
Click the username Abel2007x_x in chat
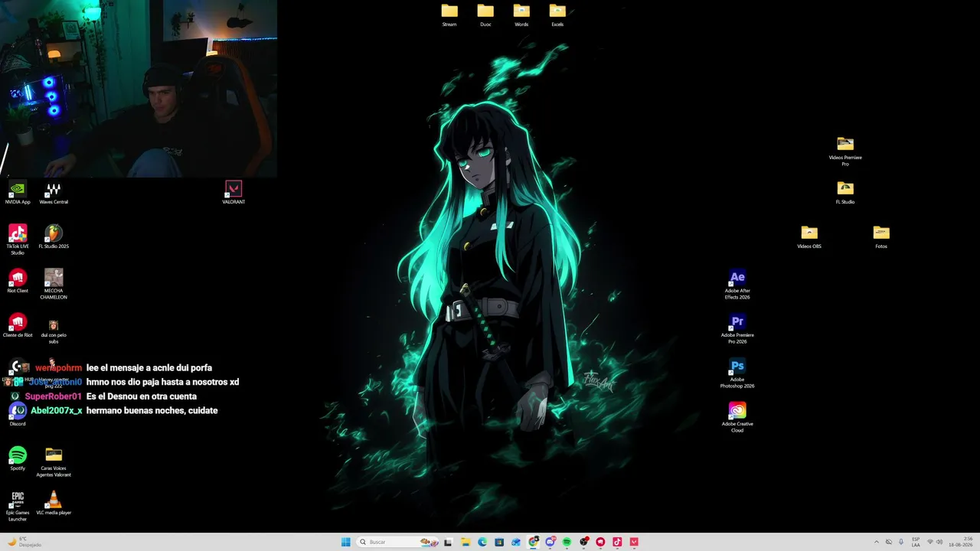(x=56, y=411)
